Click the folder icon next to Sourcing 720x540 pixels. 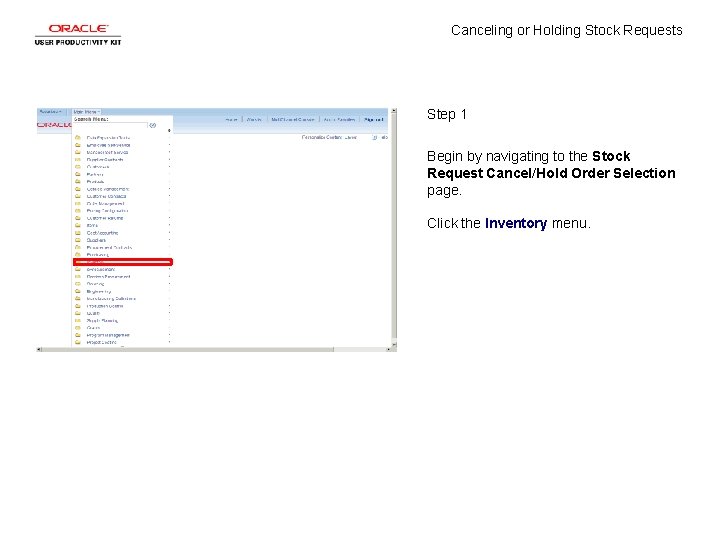(x=78, y=284)
